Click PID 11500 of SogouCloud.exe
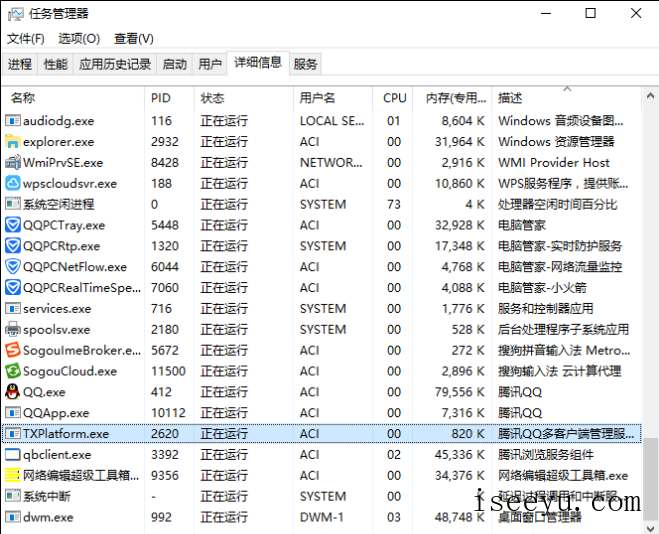Viewport: 659px width, 534px height. 168,371
